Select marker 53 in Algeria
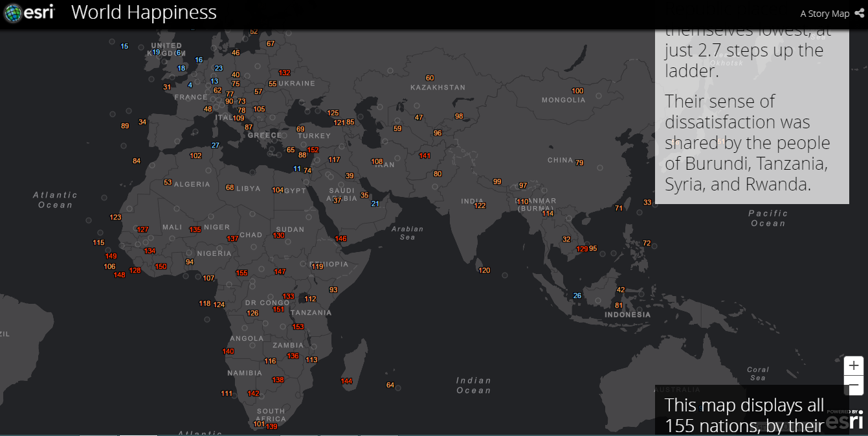 pos(168,183)
